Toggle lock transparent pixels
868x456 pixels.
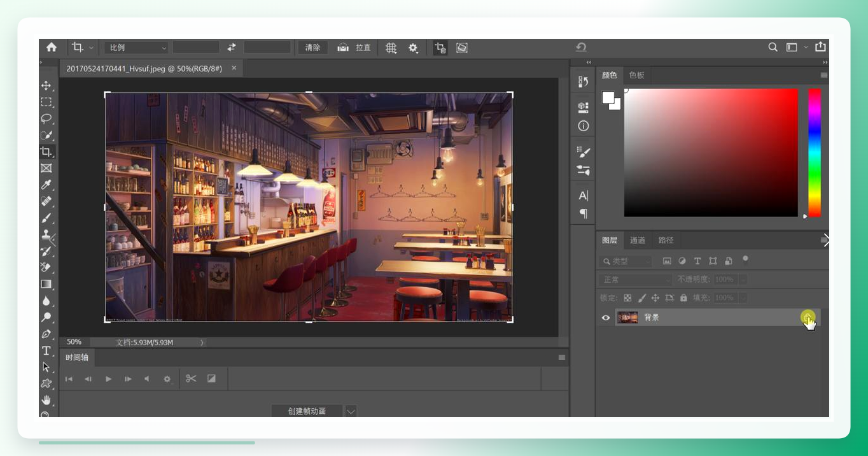[627, 297]
